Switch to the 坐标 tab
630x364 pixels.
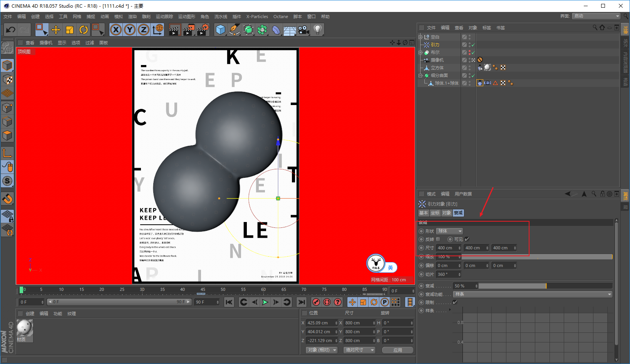coord(435,213)
